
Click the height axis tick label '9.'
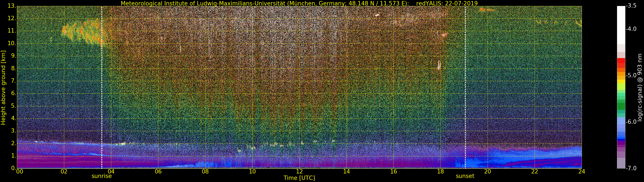point(13,56)
